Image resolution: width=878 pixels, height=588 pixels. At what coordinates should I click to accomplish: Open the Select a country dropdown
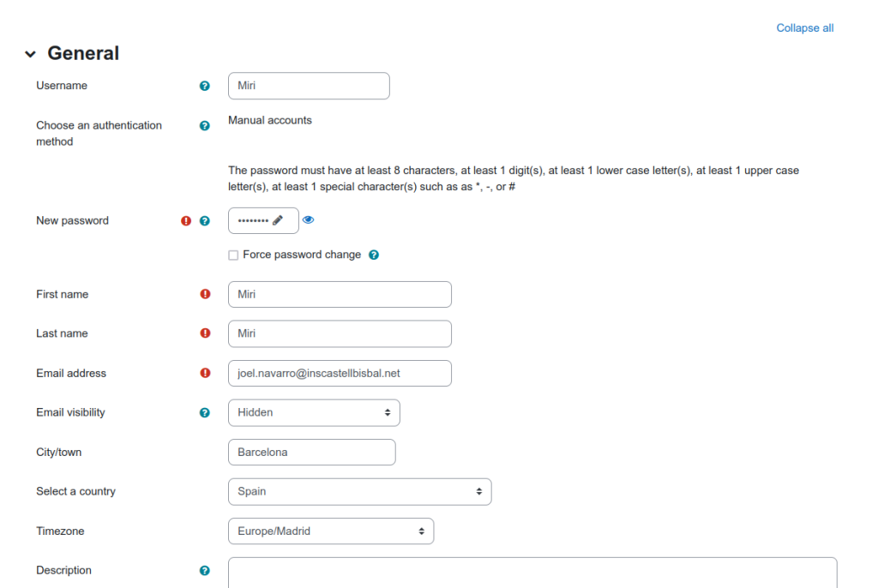click(359, 491)
